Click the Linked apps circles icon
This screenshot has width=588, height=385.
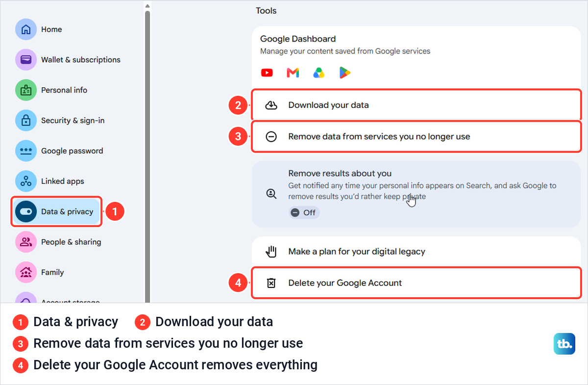(x=26, y=181)
